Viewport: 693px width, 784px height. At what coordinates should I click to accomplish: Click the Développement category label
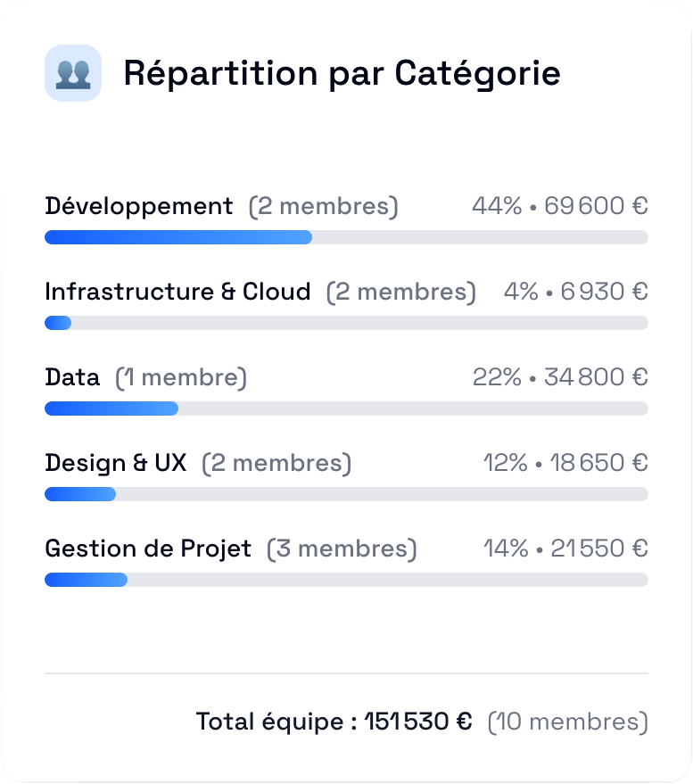point(138,206)
